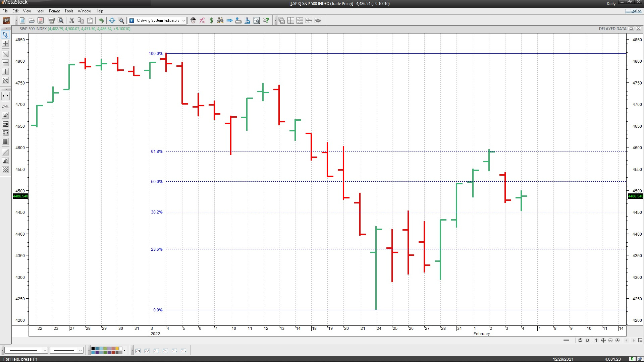Switch to saved chart layout 3
The height and width of the screenshot is (362, 644).
pos(156,351)
